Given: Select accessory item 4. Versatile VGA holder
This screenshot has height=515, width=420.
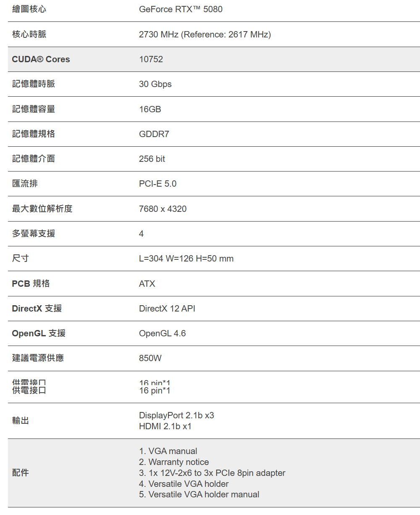Looking at the screenshot, I should [x=184, y=484].
